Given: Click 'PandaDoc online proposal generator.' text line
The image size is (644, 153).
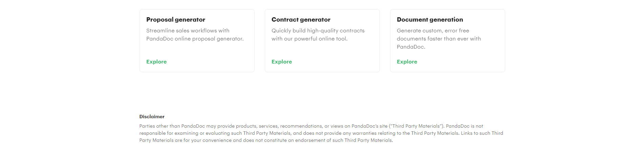Looking at the screenshot, I should pyautogui.click(x=195, y=39).
